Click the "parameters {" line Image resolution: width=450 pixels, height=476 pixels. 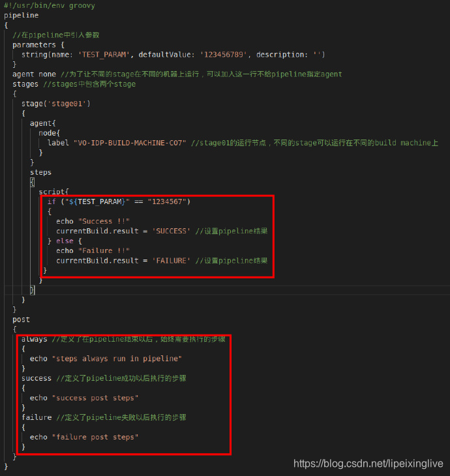[38, 45]
